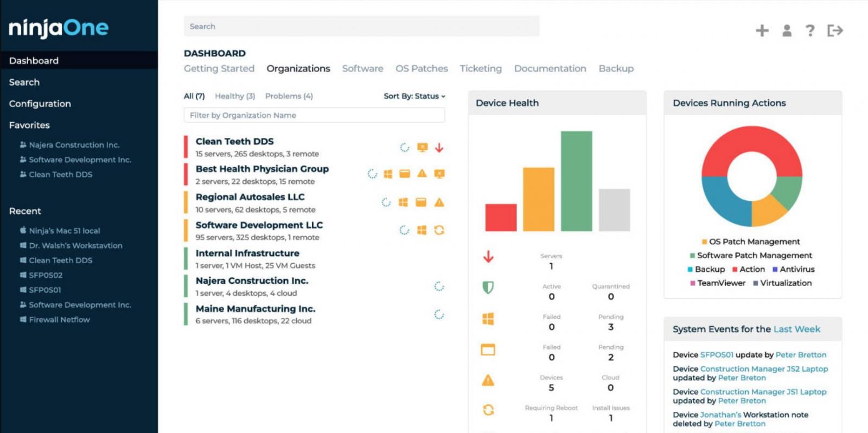This screenshot has width=868, height=433.
Task: Click the logout arrow icon
Action: 835,30
